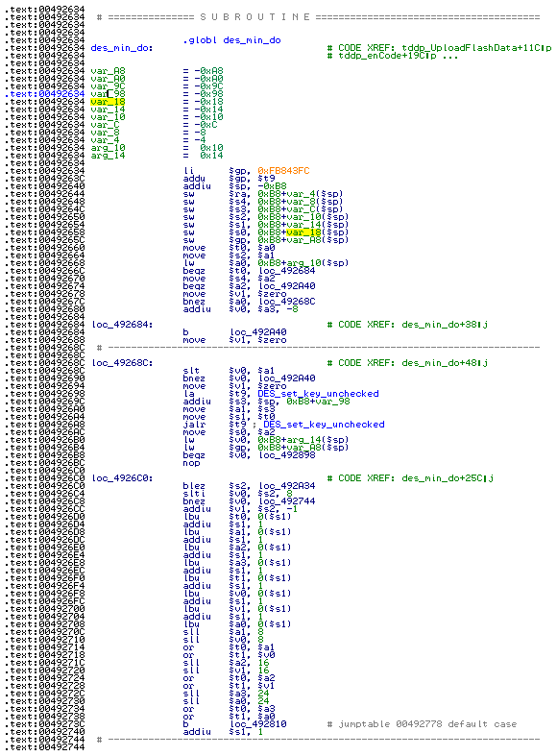
Task: Select the highlighted var_18 variable definition
Action: (x=108, y=102)
